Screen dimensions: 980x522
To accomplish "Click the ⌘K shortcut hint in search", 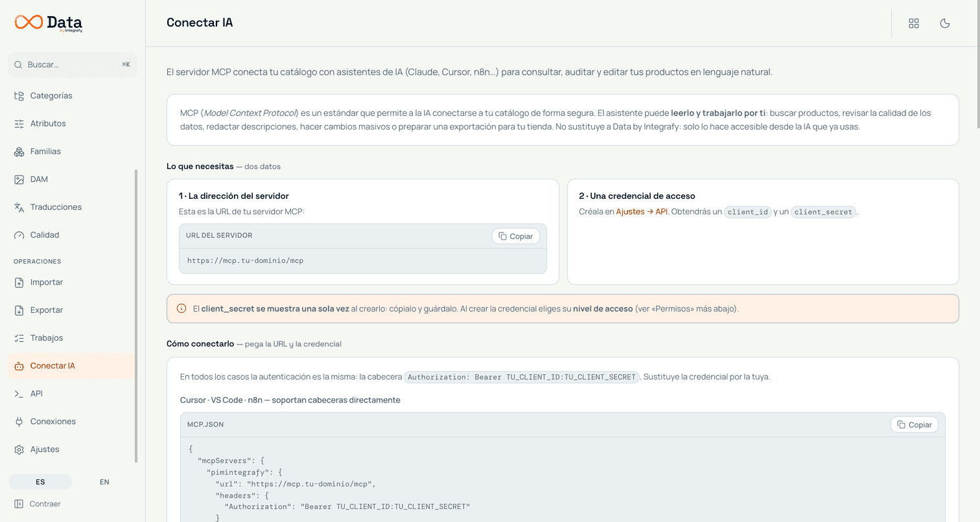I will 126,65.
